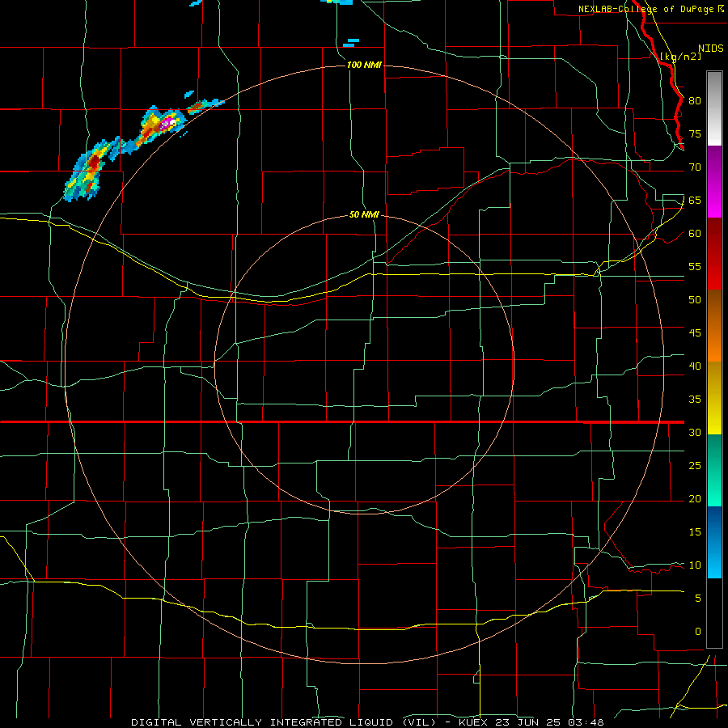
Task: Click the scale value 65
Action: pos(695,200)
